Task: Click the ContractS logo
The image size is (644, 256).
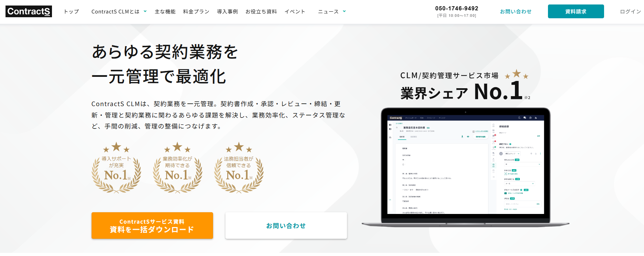Action: pos(29,11)
